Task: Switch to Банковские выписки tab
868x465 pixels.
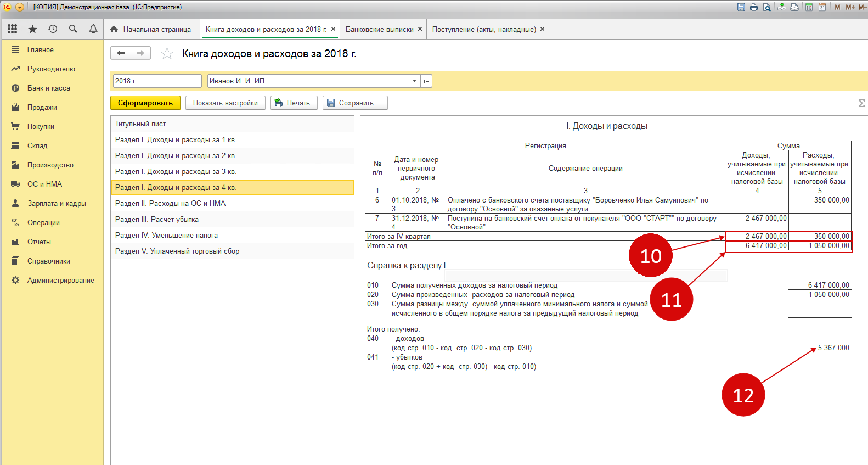Action: pyautogui.click(x=380, y=29)
